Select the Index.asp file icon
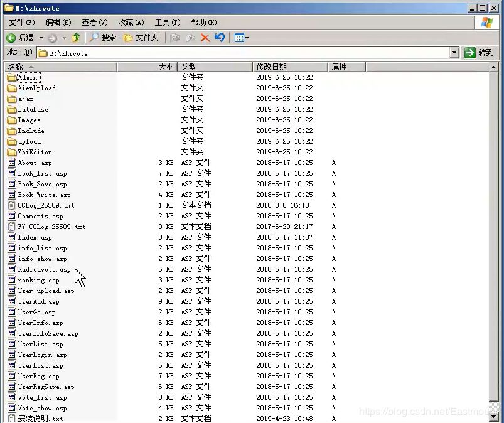The height and width of the screenshot is (423, 504). (12, 237)
